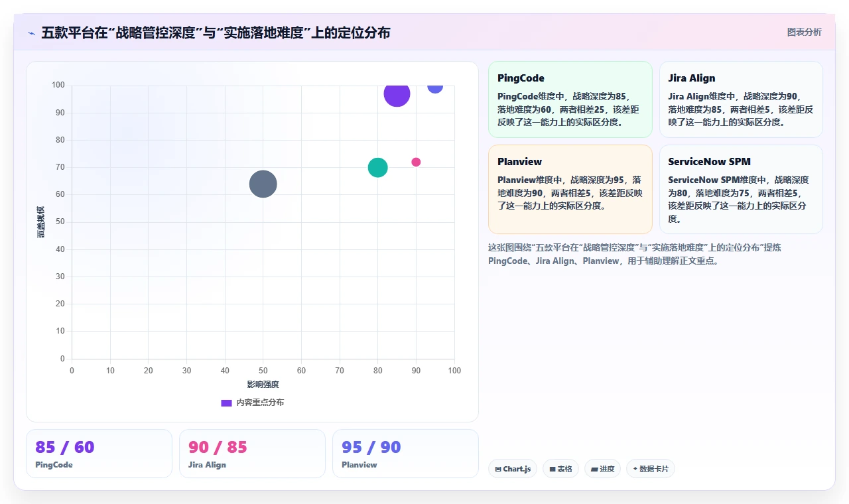Open the Planview description card
Image resolution: width=849 pixels, height=504 pixels.
point(570,189)
